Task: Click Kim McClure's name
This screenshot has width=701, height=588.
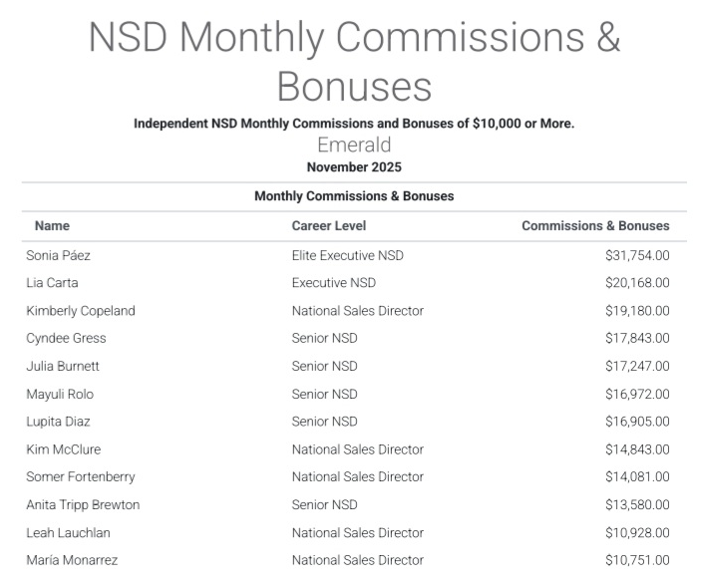Action: [x=63, y=449]
